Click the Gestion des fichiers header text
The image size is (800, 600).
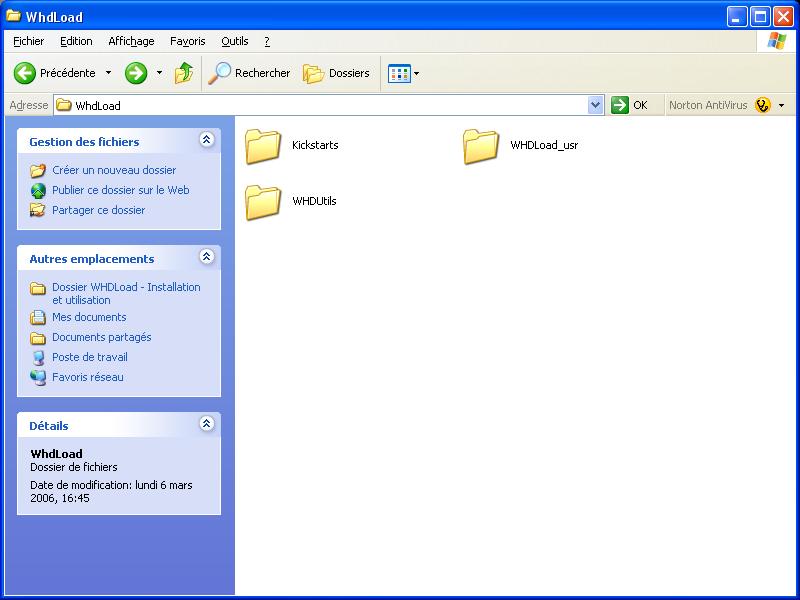coord(84,142)
